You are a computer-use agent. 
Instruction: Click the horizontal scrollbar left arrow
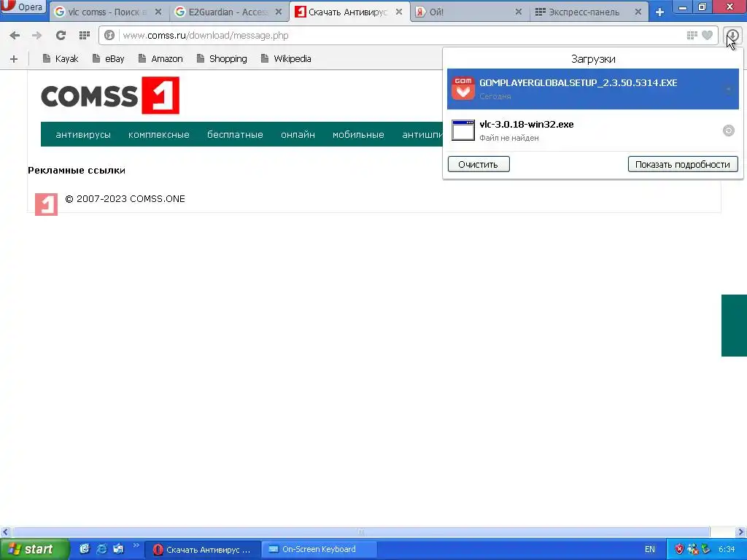5,532
